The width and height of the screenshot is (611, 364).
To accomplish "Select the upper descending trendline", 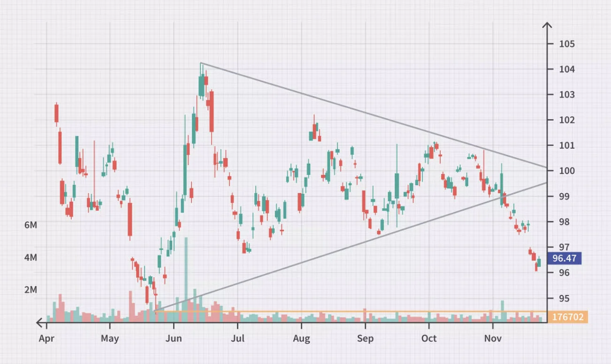I will [x=373, y=115].
